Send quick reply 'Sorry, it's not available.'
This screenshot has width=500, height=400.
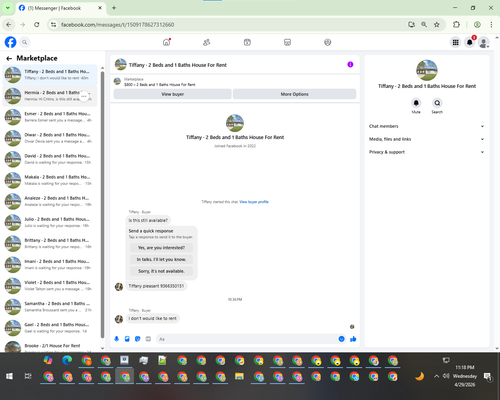click(x=161, y=271)
